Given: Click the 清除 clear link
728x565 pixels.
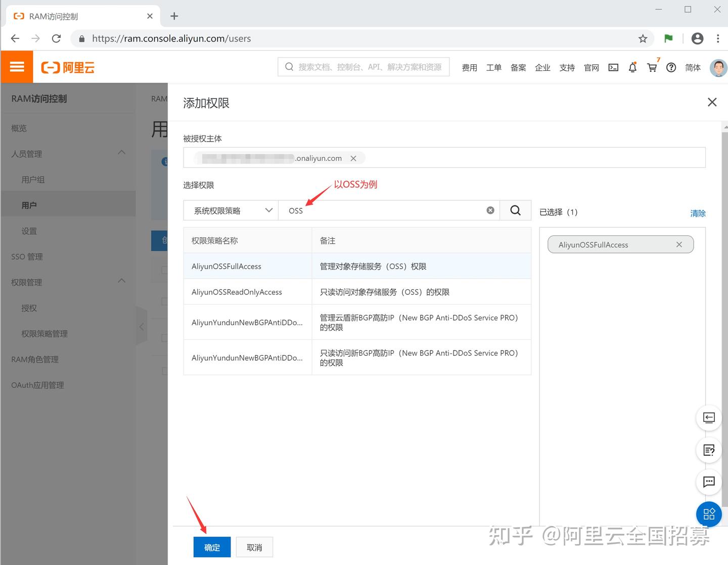Looking at the screenshot, I should [698, 213].
